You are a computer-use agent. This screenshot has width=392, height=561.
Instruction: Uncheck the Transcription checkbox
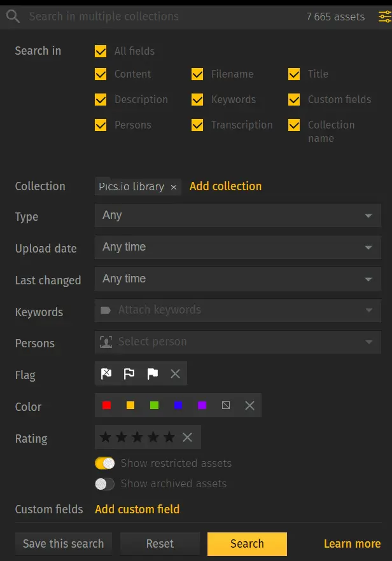[x=197, y=125]
